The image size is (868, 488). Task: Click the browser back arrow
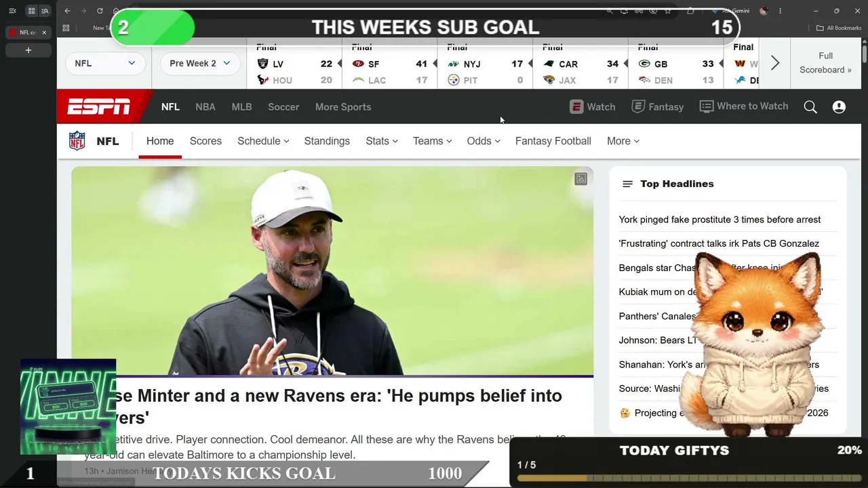coord(67,11)
